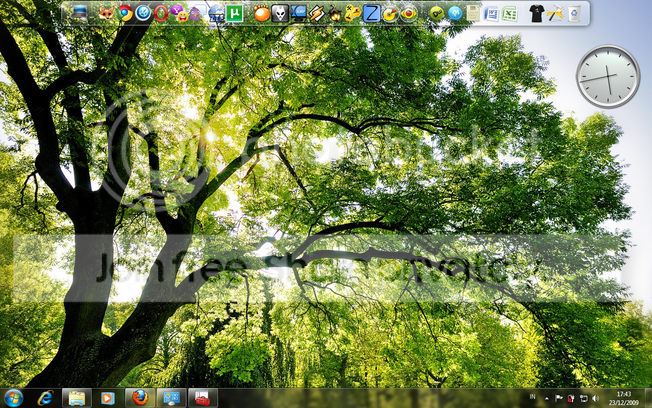Open the volume speaker icon in the tray

596,398
